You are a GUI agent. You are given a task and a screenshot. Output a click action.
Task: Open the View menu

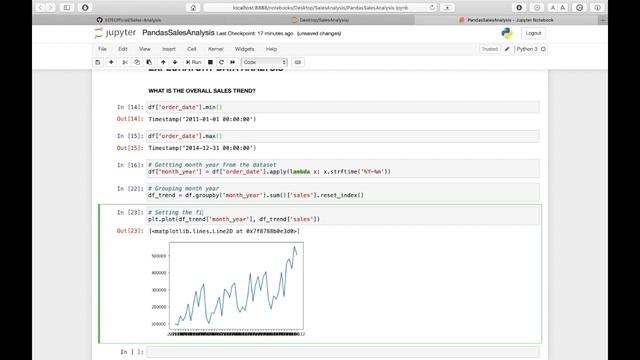click(144, 49)
